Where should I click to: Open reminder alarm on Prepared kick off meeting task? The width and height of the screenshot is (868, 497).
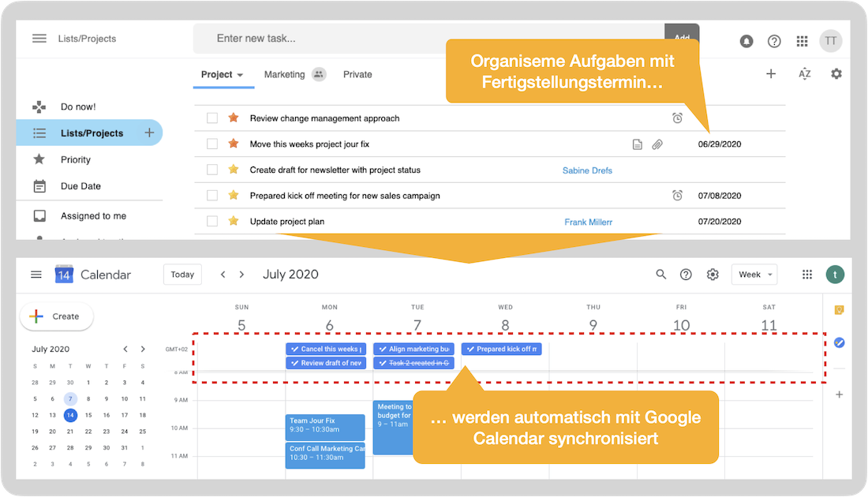(x=677, y=196)
